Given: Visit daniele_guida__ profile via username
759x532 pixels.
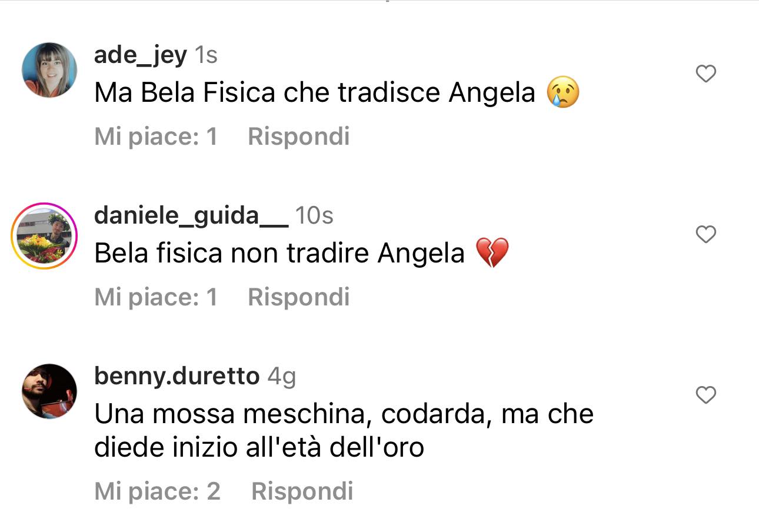Looking at the screenshot, I should click(x=191, y=216).
